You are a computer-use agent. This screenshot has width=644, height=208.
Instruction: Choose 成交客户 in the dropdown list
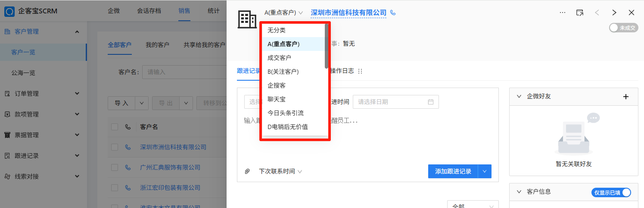click(279, 58)
